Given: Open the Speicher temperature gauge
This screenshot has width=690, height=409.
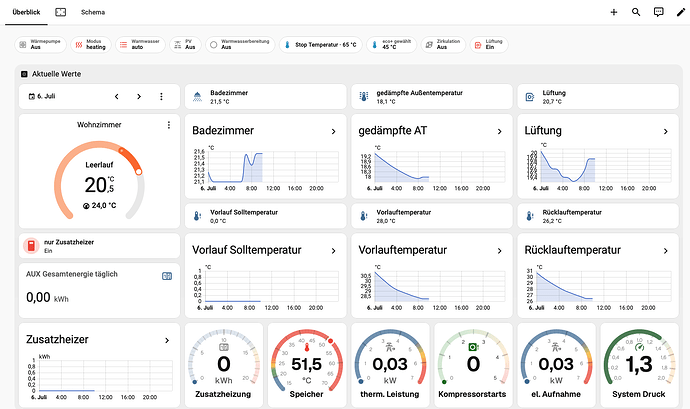Looking at the screenshot, I should tap(307, 365).
